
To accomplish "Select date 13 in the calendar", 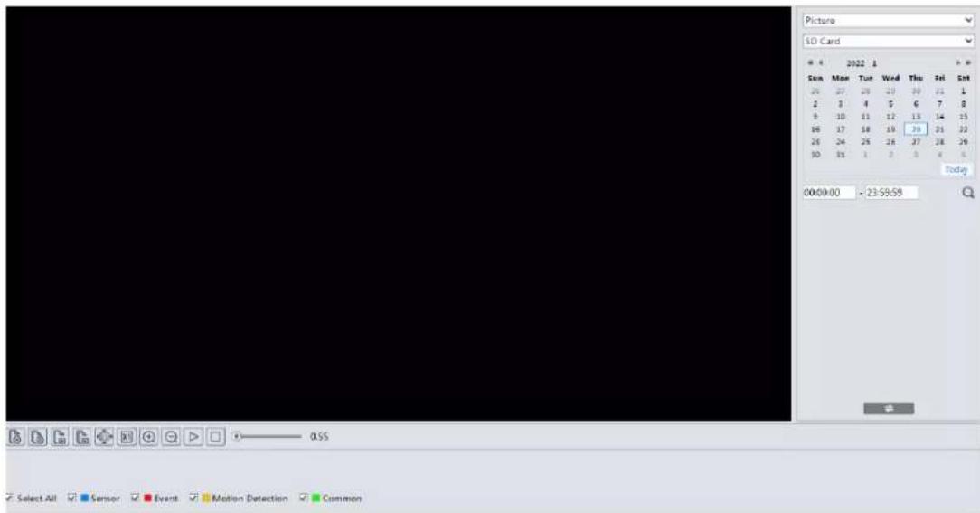I will pos(916,117).
